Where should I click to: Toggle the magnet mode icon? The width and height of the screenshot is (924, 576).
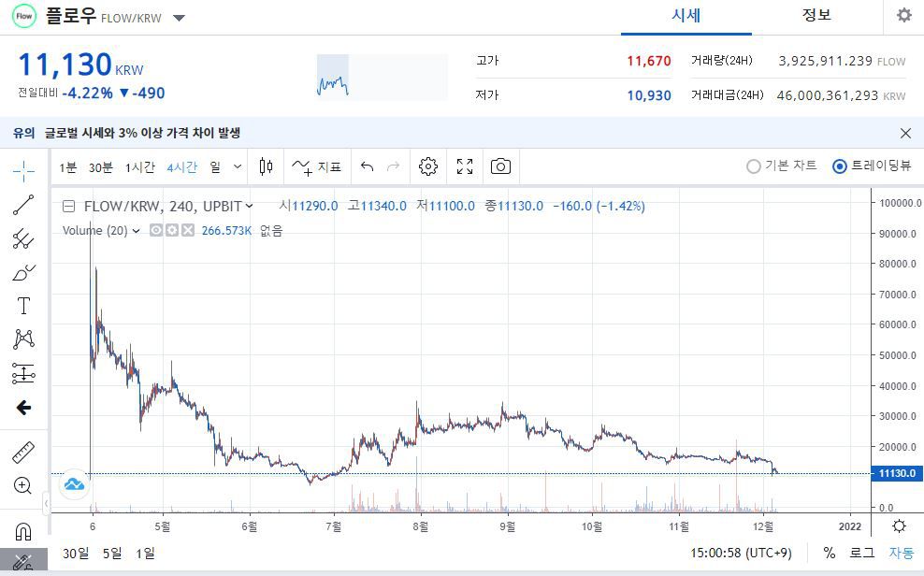coord(23,531)
